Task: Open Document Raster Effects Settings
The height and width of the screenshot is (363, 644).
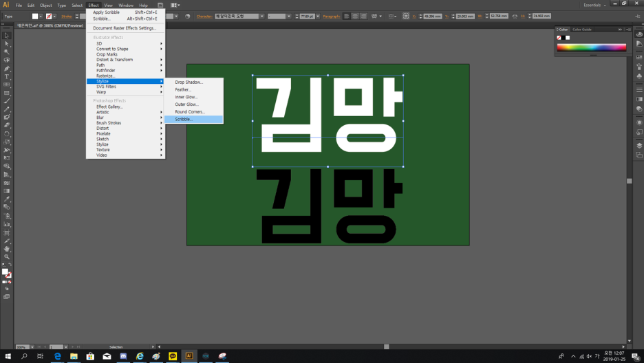Action: (x=125, y=28)
